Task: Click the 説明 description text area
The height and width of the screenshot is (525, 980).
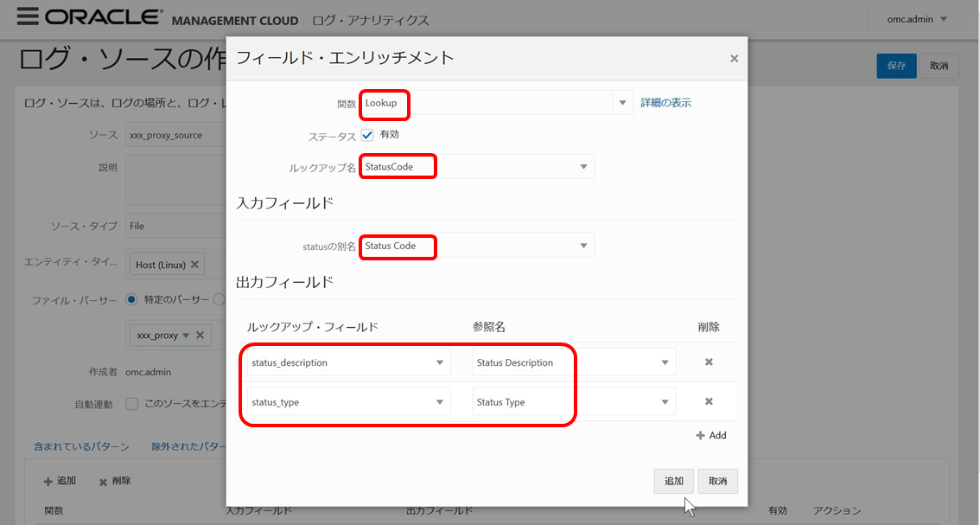Action: pyautogui.click(x=175, y=180)
